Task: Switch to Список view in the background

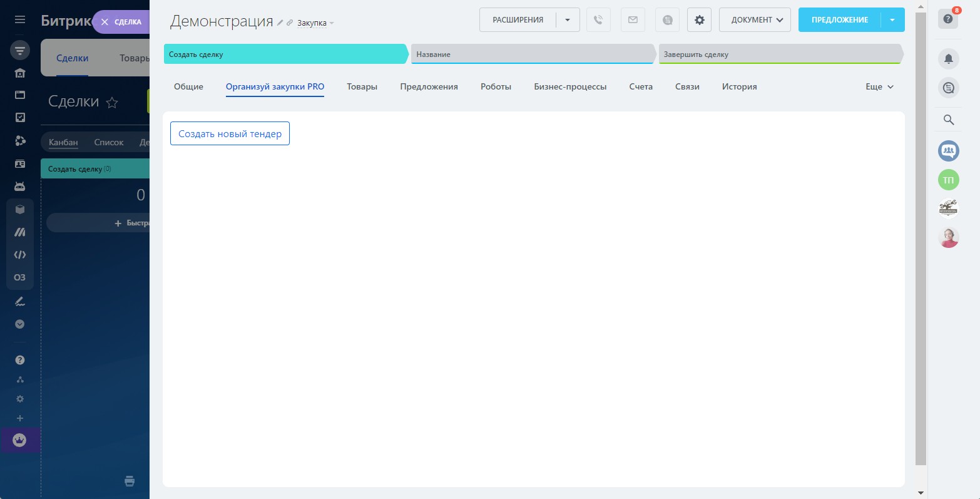Action: (109, 143)
